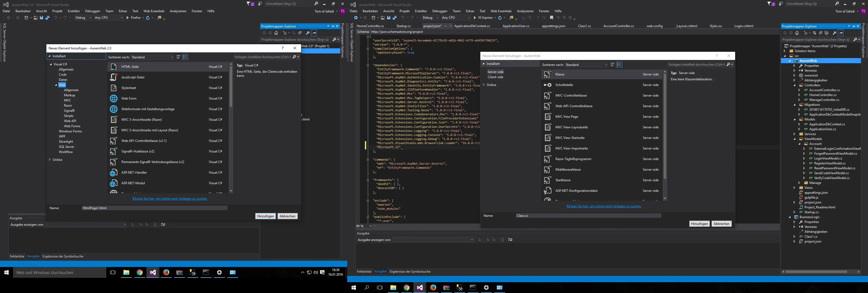Screen dimensions: 868x293
Task: Click save-all icon in the right window toolbar
Action: [x=395, y=18]
